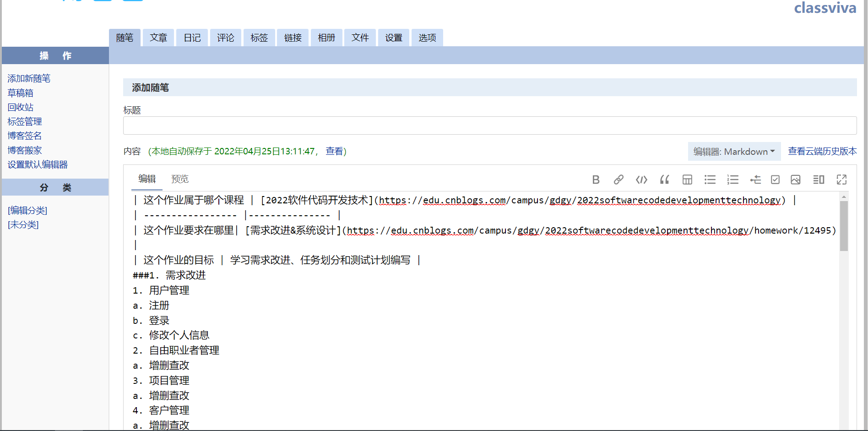Upload an image using the picture icon
Image resolution: width=868 pixels, height=431 pixels.
tap(796, 180)
